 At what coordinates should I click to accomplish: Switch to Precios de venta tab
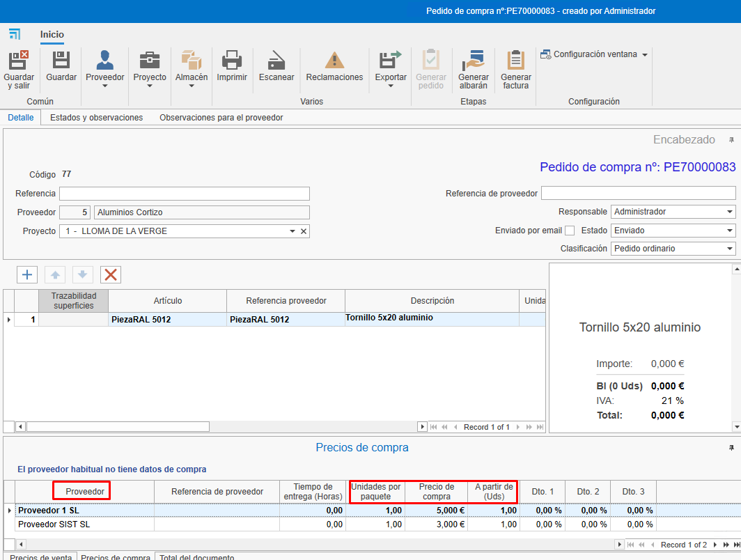point(41,557)
